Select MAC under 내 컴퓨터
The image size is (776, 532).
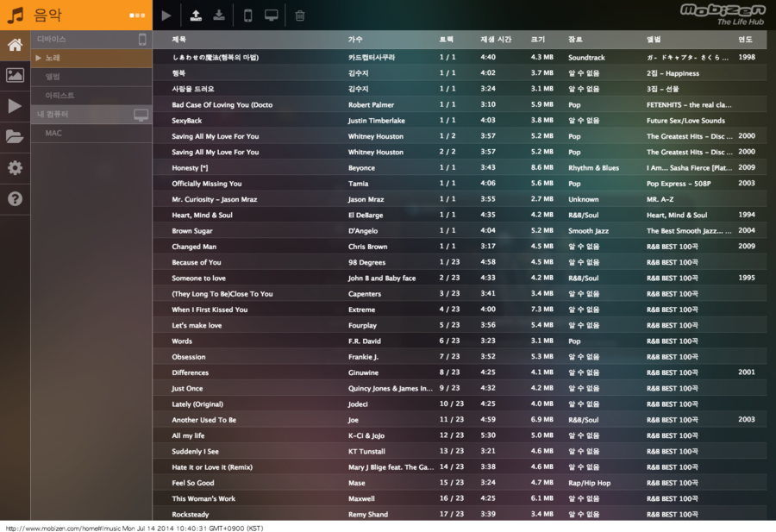click(91, 133)
